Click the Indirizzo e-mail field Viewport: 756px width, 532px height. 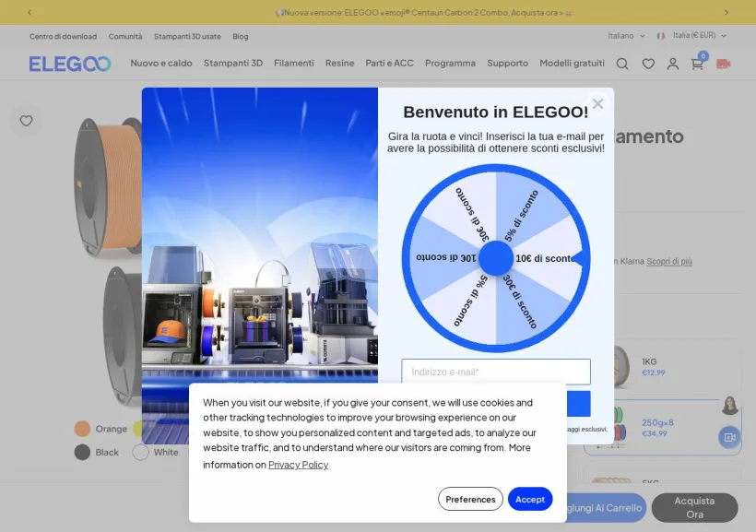(496, 372)
